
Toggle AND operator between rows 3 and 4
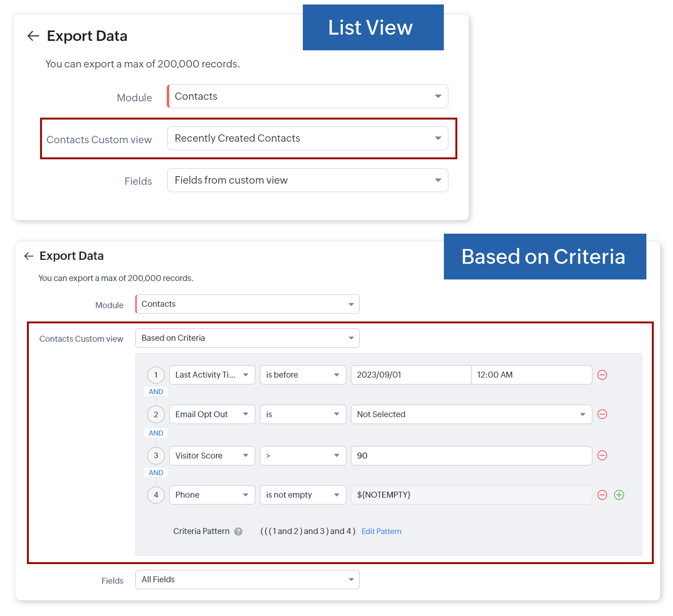156,473
